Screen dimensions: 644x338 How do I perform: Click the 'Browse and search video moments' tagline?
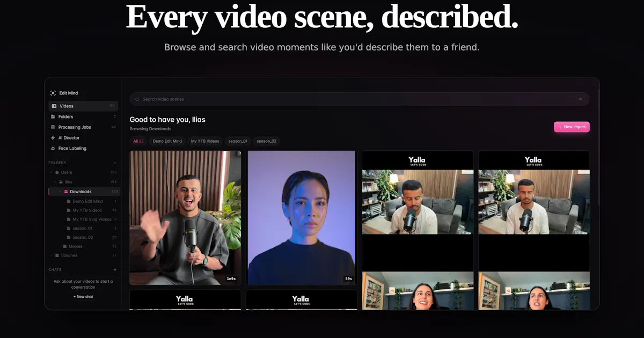point(322,47)
